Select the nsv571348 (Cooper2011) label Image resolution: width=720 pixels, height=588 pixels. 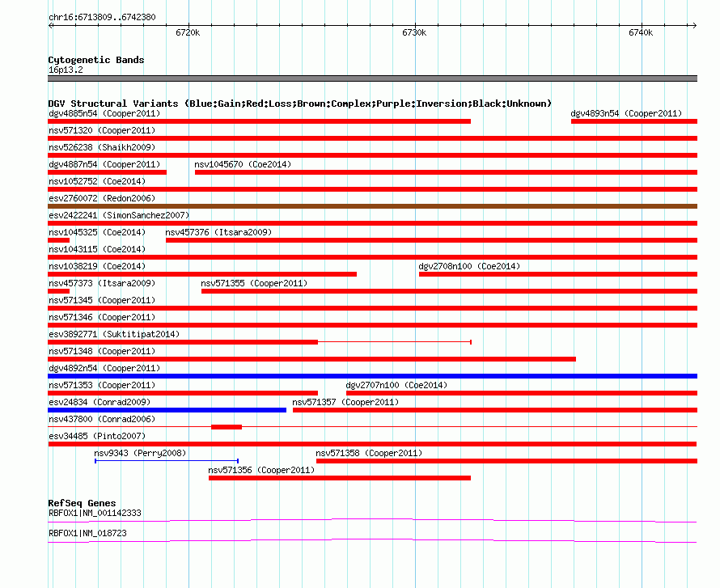pyautogui.click(x=102, y=351)
